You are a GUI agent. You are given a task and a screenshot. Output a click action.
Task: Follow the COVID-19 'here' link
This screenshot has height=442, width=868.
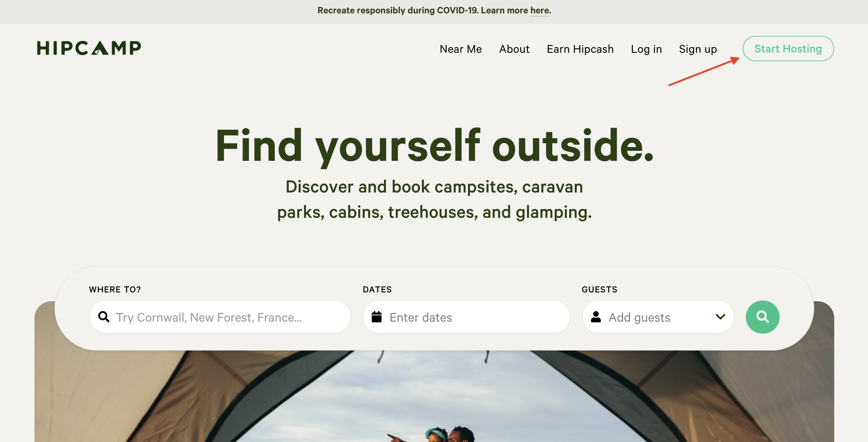tap(540, 11)
